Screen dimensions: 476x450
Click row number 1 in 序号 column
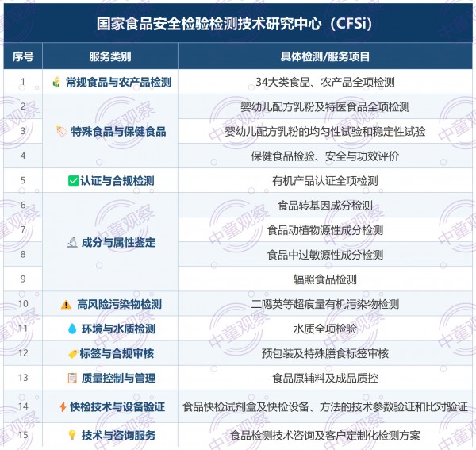pyautogui.click(x=23, y=82)
